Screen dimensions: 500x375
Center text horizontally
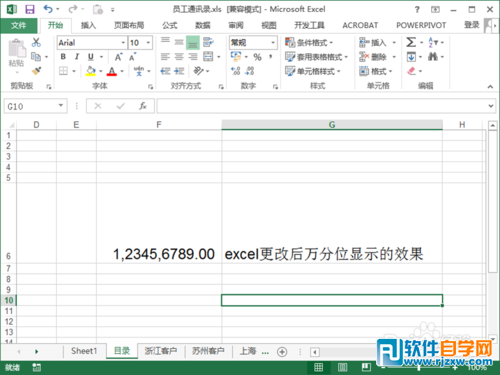(x=179, y=57)
